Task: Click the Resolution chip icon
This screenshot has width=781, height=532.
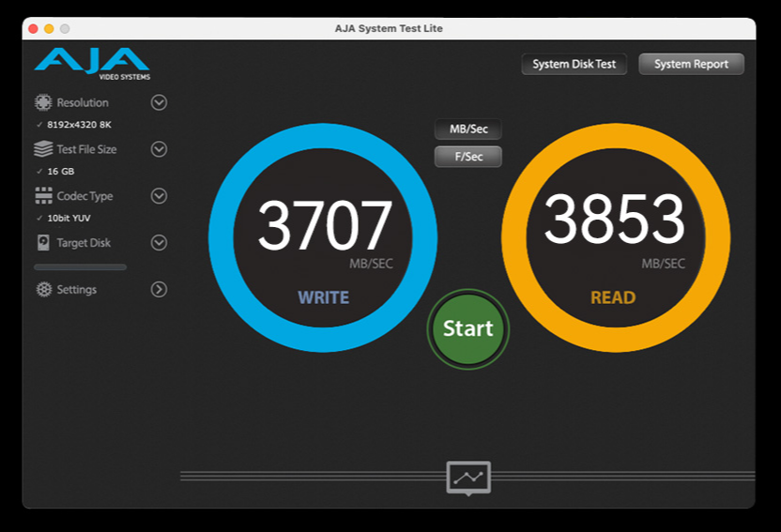Action: coord(43,102)
